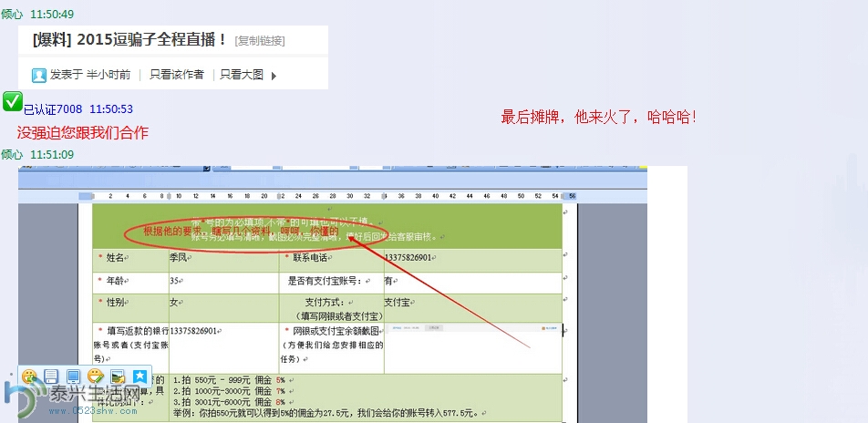The height and width of the screenshot is (423, 868).
Task: Click the blue star favorite icon
Action: point(139,377)
